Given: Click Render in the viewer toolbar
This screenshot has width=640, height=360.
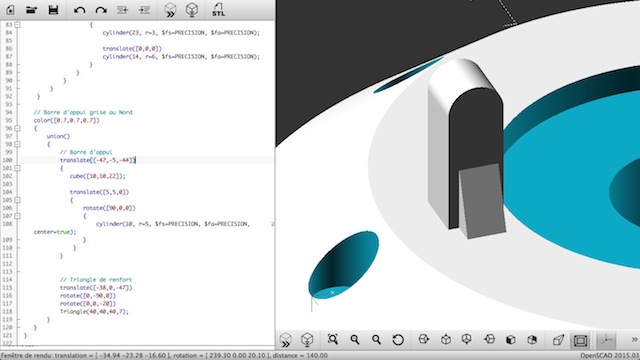Looking at the screenshot, I should coord(307,340).
